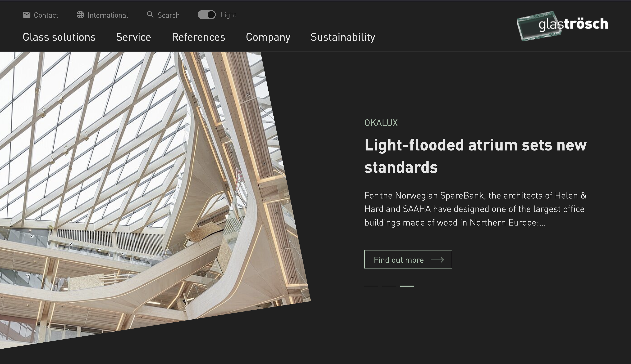Toggle the Light mode switch
The image size is (631, 364).
207,15
